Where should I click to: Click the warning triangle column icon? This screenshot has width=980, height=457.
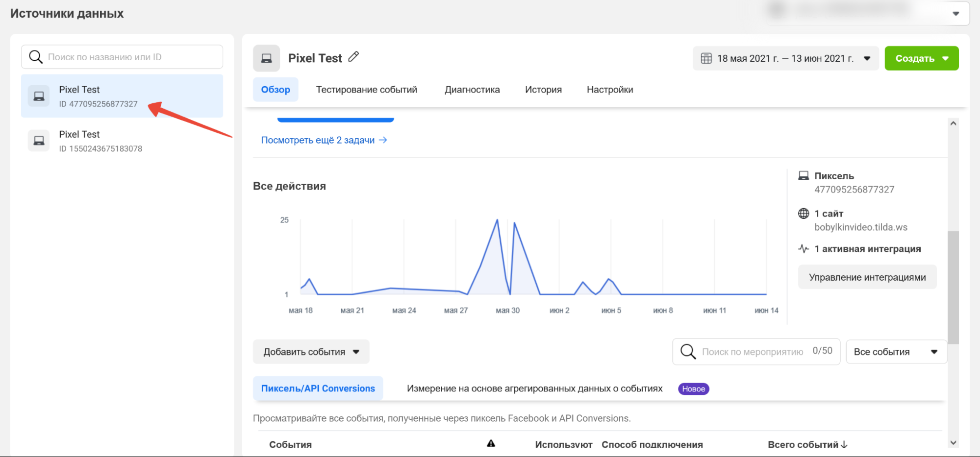491,444
